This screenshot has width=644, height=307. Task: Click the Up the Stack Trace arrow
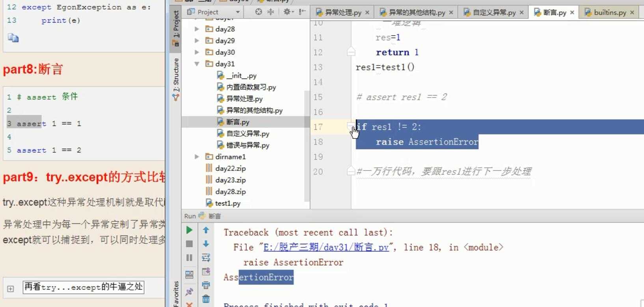(206, 230)
